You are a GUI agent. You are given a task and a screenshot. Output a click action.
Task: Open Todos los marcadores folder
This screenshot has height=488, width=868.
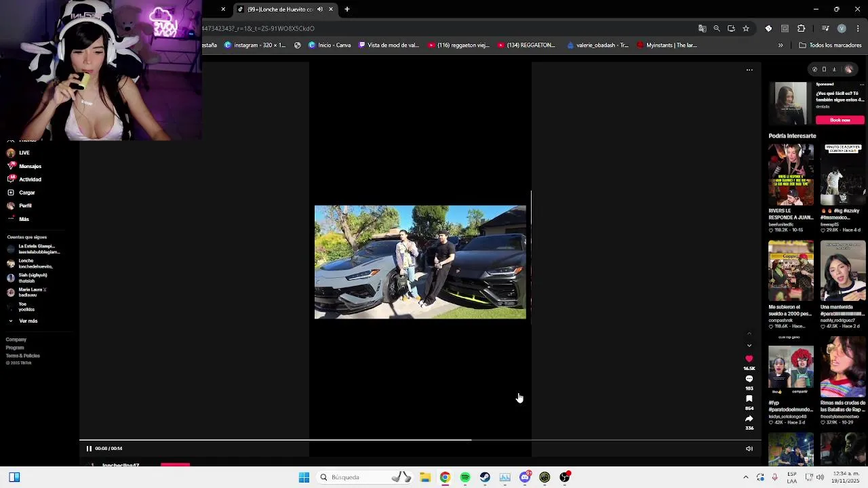(x=830, y=45)
